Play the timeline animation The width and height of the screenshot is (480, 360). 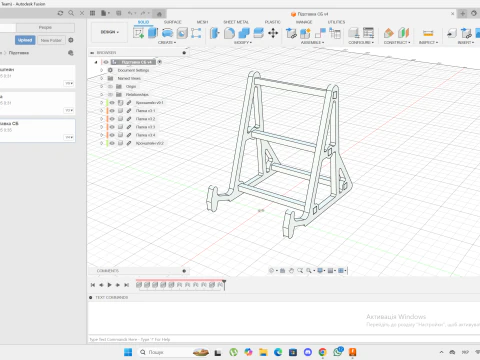(x=109, y=285)
